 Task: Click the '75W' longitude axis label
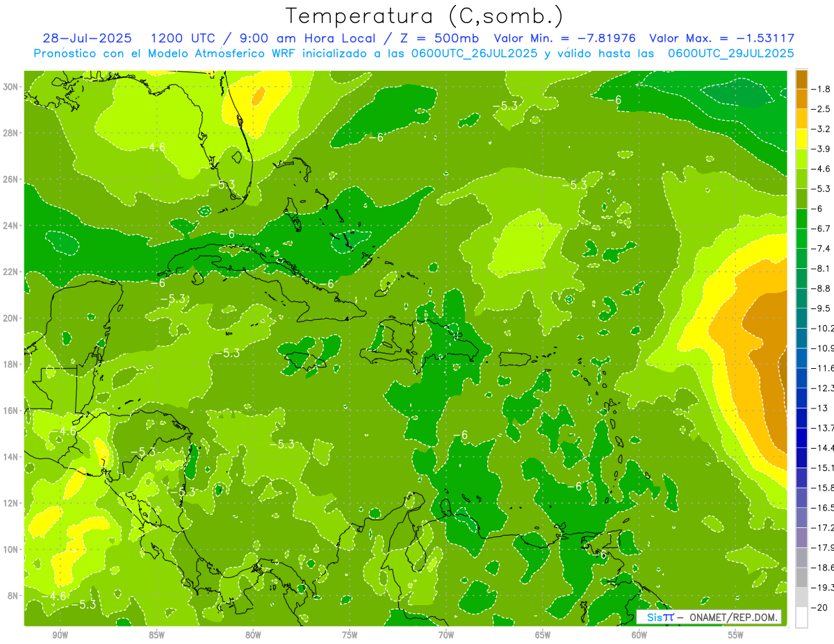[x=350, y=634]
